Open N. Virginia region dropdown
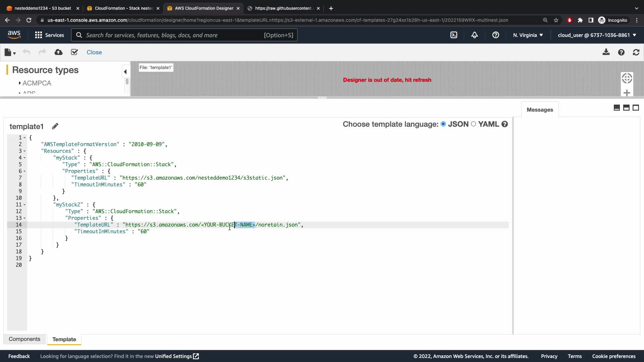Image resolution: width=644 pixels, height=362 pixels. tap(528, 35)
